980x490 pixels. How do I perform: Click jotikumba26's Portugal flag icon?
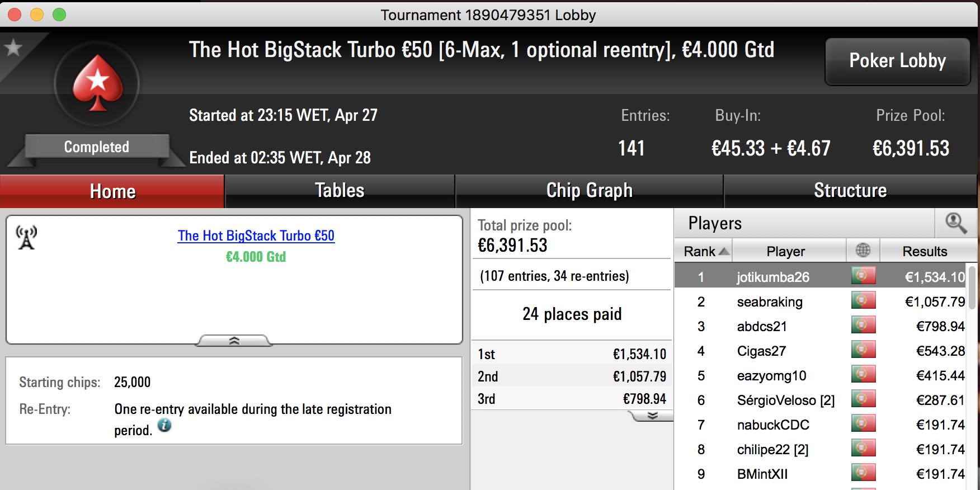click(863, 276)
